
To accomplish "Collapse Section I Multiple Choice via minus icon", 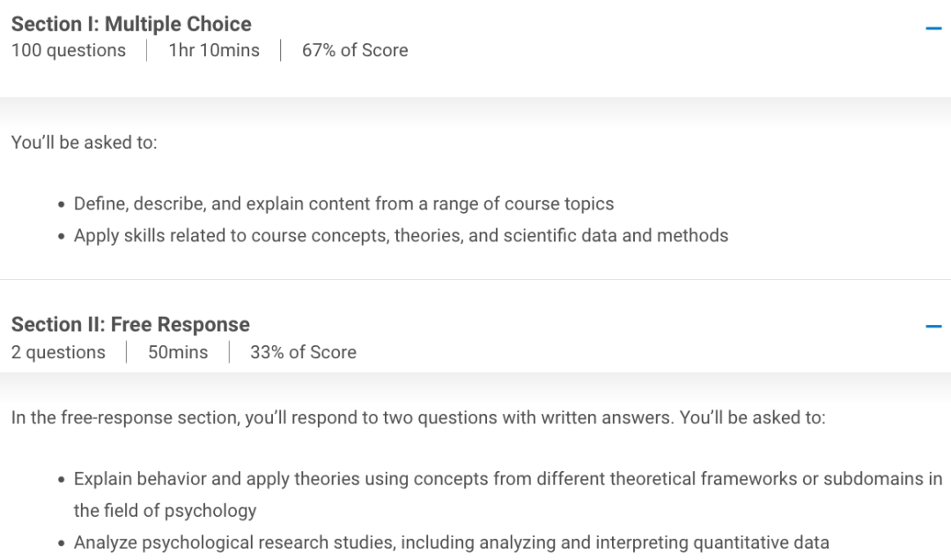I will 933,28.
